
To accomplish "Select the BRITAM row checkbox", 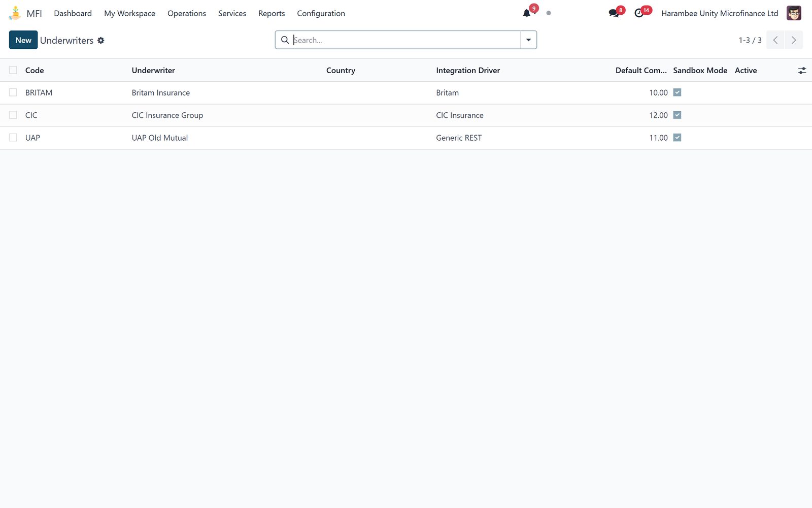I will point(13,92).
